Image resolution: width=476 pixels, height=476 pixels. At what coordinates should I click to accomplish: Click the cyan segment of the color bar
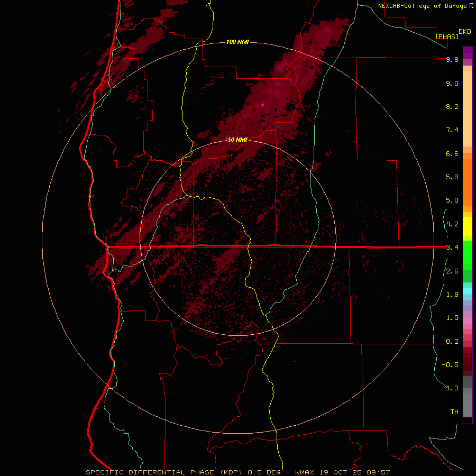pyautogui.click(x=467, y=291)
